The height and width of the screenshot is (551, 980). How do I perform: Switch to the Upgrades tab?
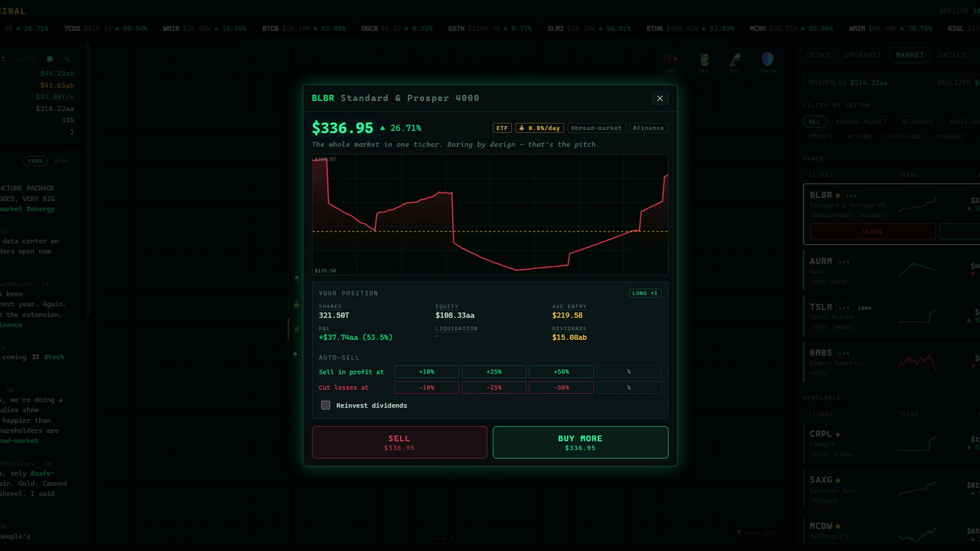[863, 55]
